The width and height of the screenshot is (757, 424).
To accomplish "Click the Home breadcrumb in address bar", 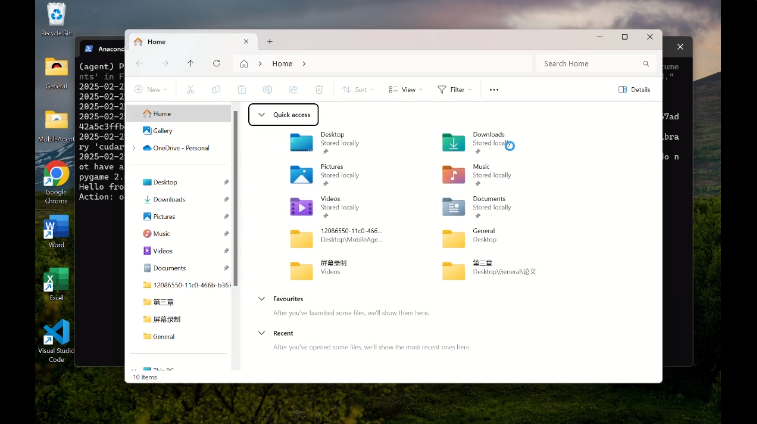I will 282,64.
